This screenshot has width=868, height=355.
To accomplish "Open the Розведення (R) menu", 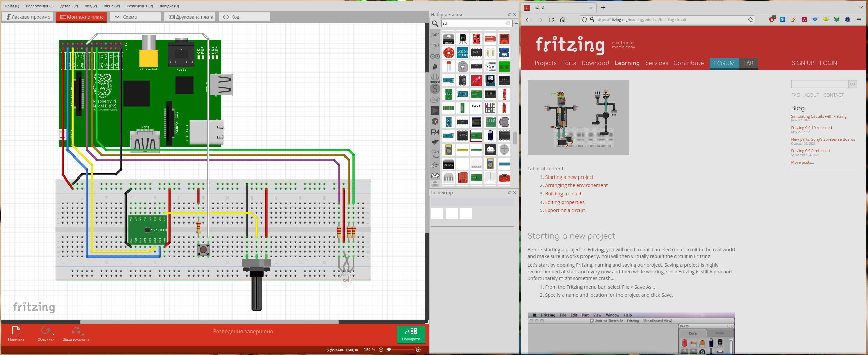I will (x=140, y=6).
